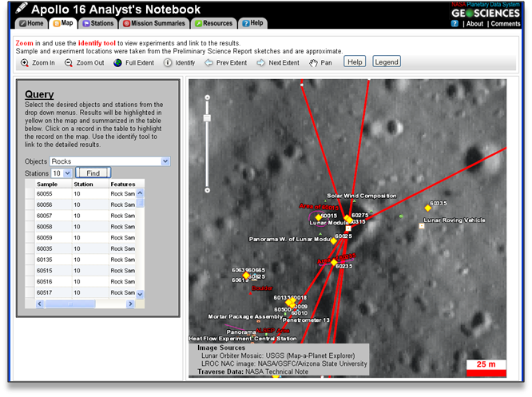532x397 pixels.
Task: Click the GEOSCIENCES logo
Action: click(485, 13)
